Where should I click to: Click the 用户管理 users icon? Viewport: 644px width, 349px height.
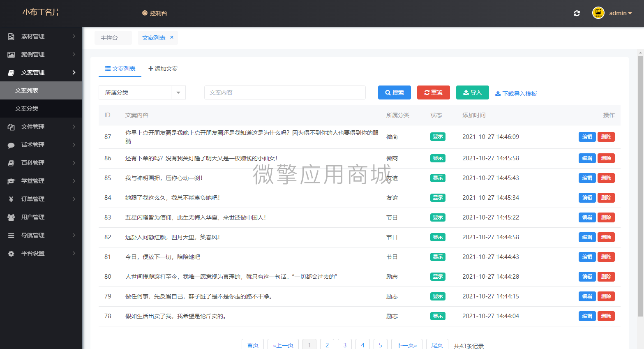click(11, 217)
